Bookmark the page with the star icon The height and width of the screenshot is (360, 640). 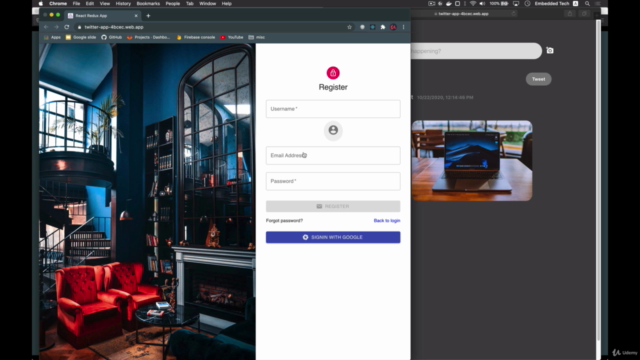pyautogui.click(x=349, y=27)
